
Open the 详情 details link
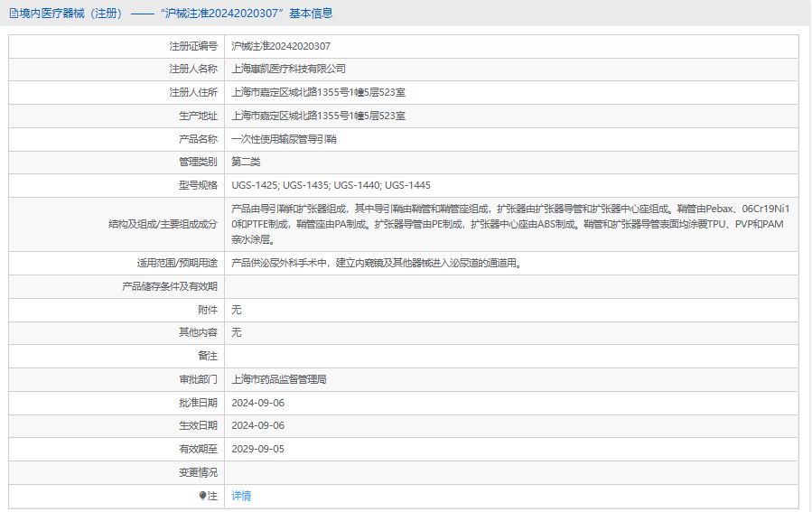[241, 496]
